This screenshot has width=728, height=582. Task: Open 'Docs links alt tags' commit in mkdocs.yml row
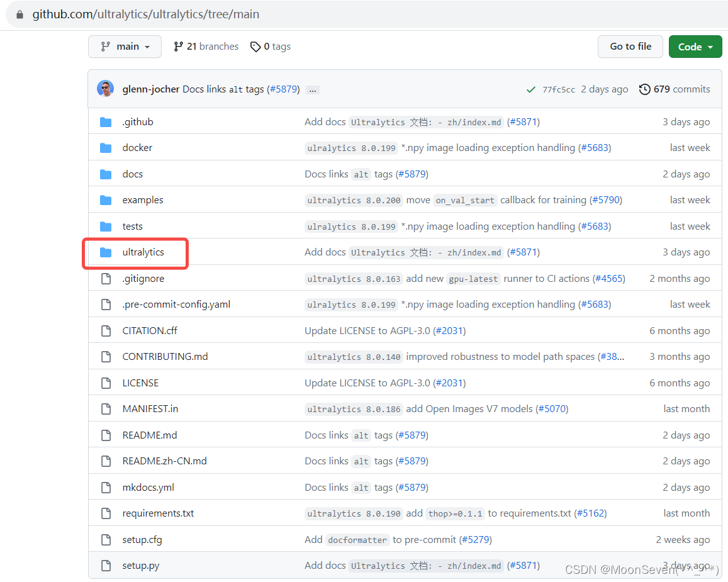pyautogui.click(x=348, y=488)
